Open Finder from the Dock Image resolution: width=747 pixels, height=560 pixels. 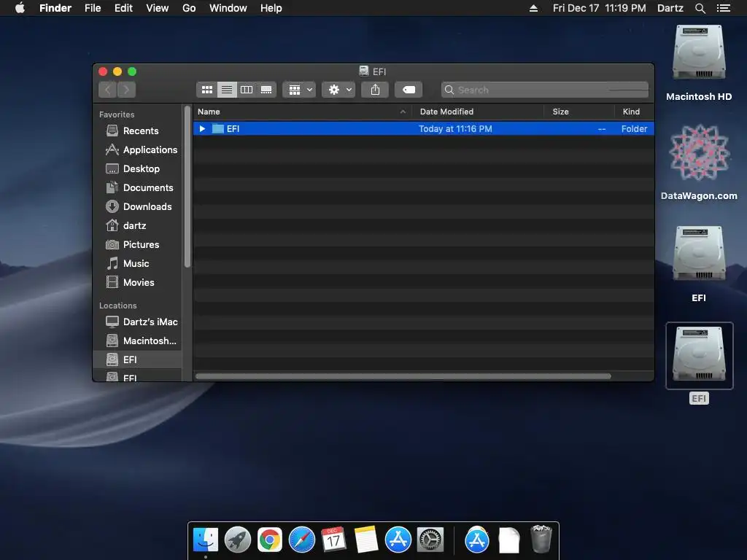(x=205, y=540)
